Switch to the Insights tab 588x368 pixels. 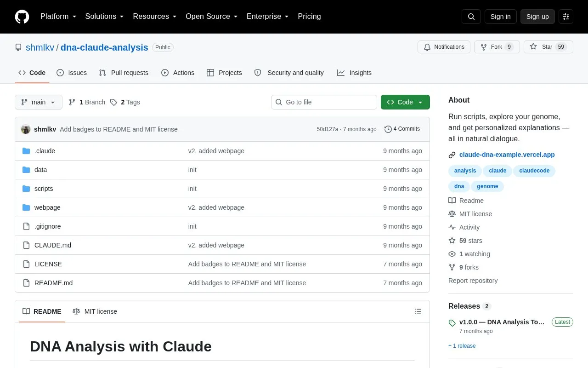(354, 73)
